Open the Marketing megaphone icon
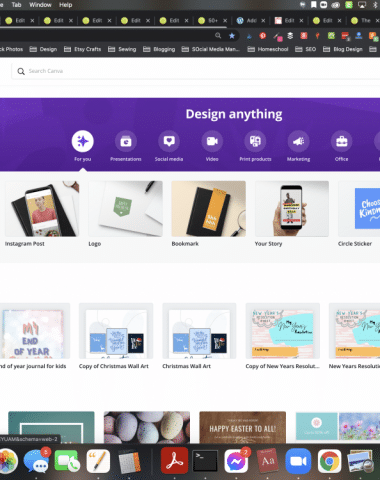Image resolution: width=380 pixels, height=480 pixels. click(x=299, y=141)
